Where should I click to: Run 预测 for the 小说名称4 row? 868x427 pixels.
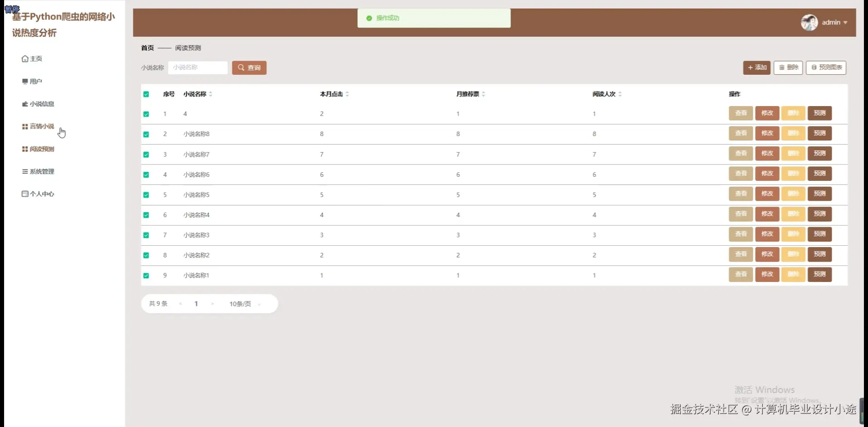tap(820, 214)
